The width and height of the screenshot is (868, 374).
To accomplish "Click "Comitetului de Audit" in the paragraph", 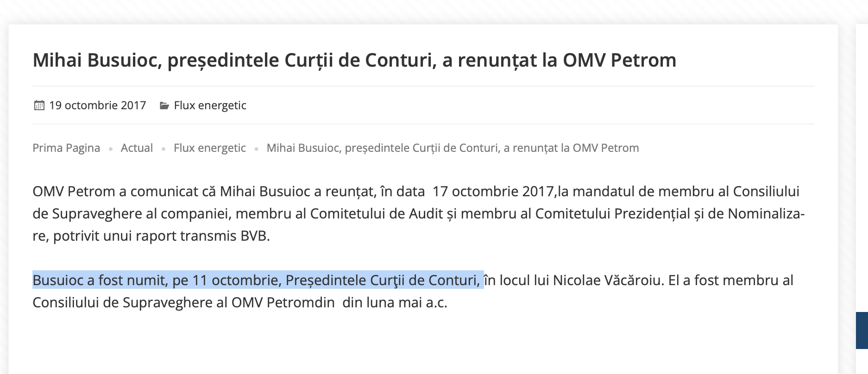I will [377, 214].
